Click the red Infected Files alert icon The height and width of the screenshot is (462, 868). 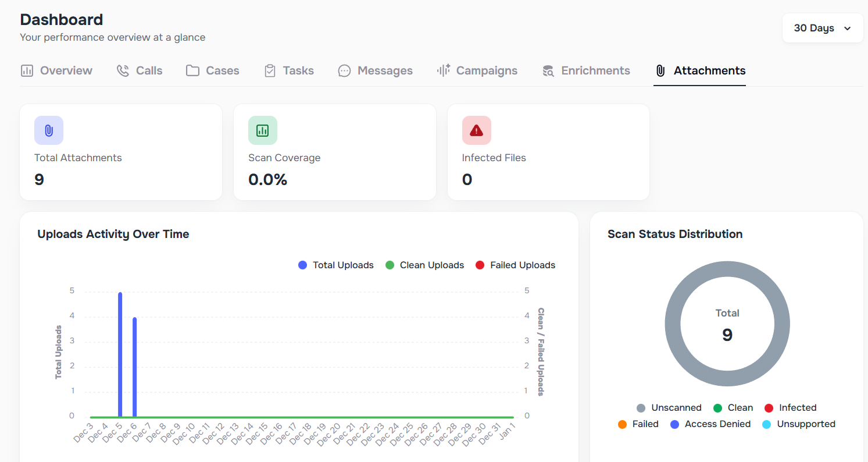(476, 130)
